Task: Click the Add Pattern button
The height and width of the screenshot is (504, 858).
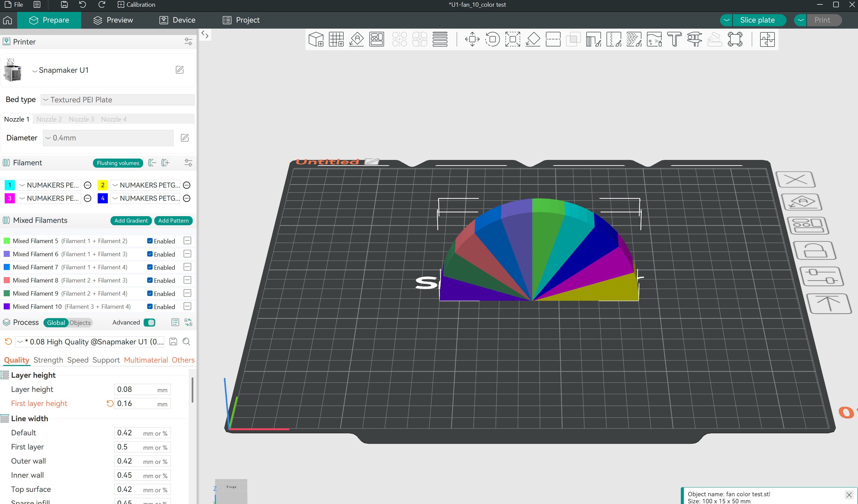Action: pyautogui.click(x=173, y=221)
